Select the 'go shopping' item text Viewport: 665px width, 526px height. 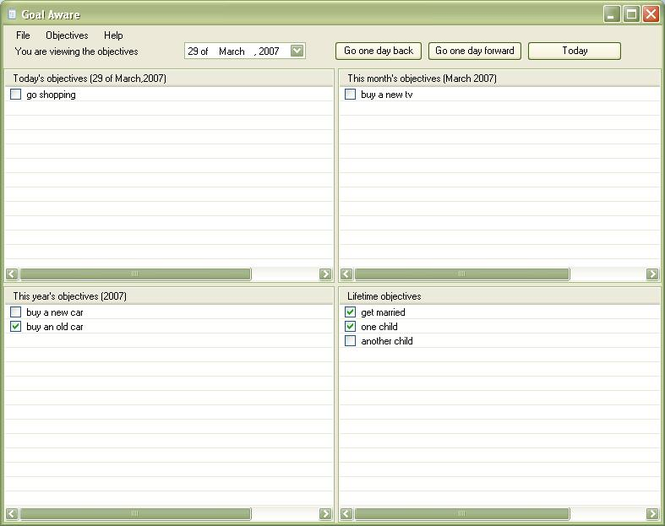point(51,95)
